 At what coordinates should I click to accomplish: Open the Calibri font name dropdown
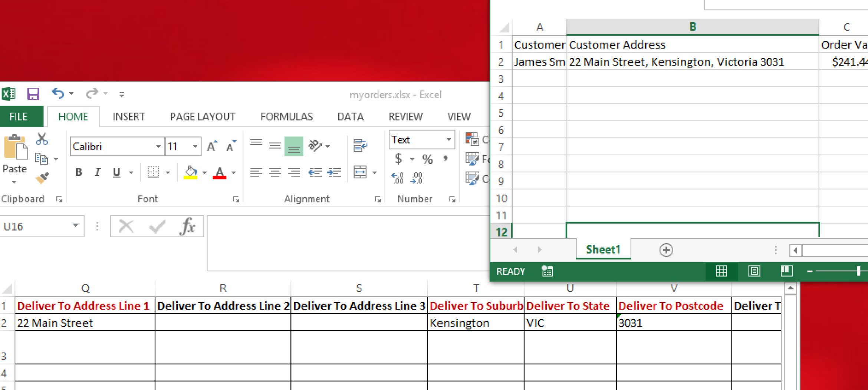(158, 146)
